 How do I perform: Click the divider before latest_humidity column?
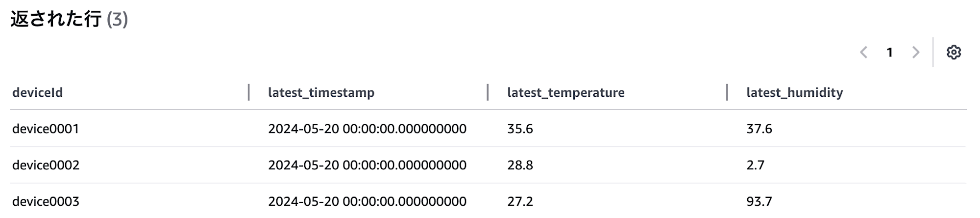[x=727, y=92]
